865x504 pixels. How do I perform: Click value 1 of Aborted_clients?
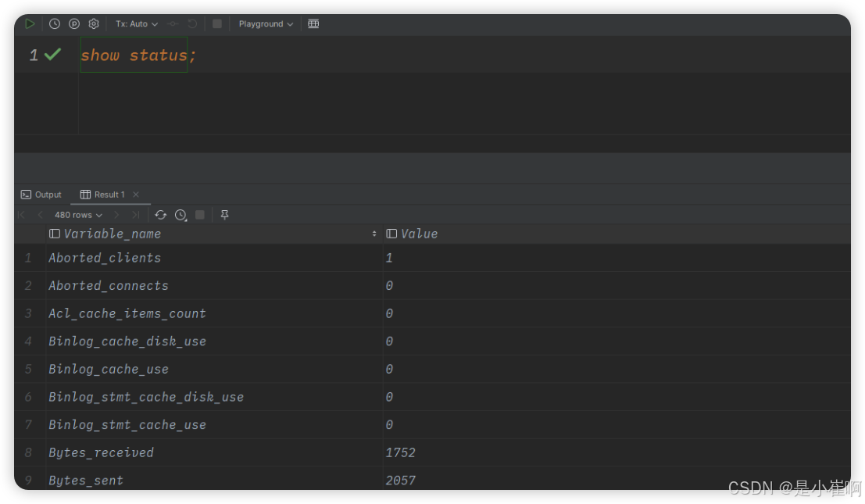click(x=389, y=258)
